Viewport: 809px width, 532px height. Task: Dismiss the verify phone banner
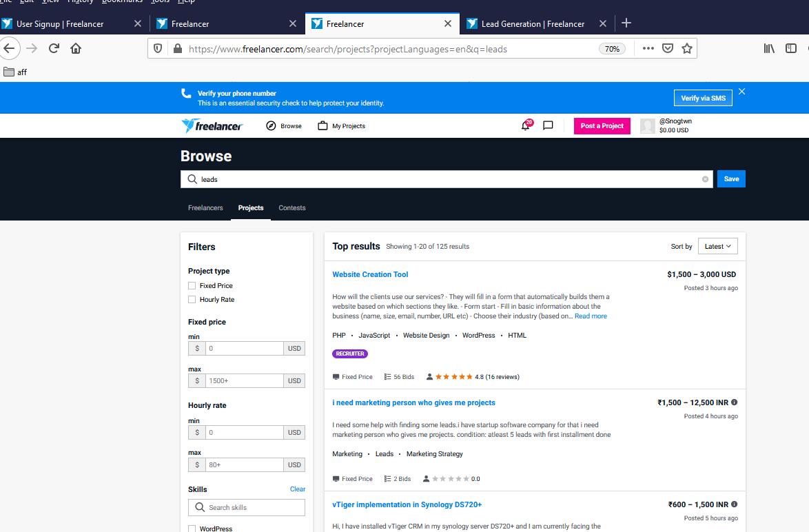coord(741,92)
